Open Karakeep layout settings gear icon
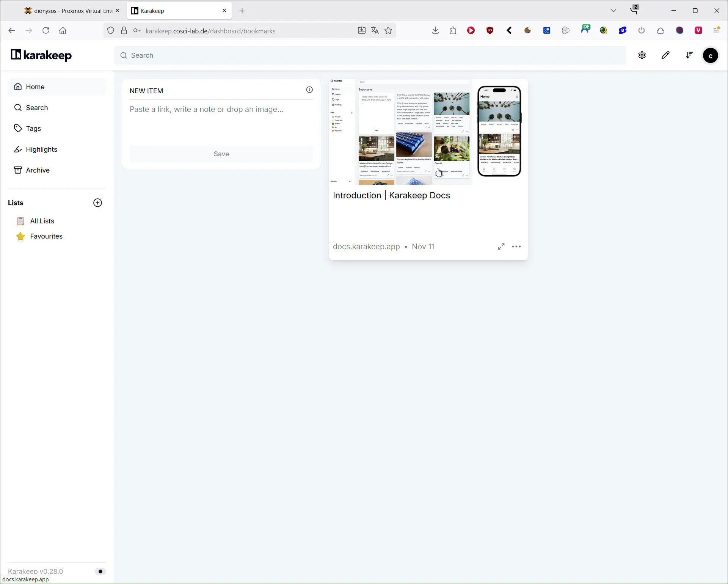The height and width of the screenshot is (584, 728). click(642, 55)
